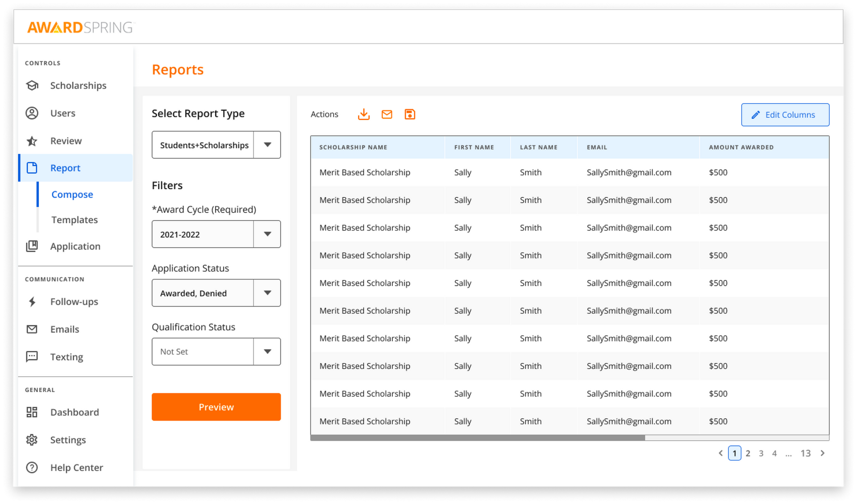Go to page 2 of results

tap(748, 453)
